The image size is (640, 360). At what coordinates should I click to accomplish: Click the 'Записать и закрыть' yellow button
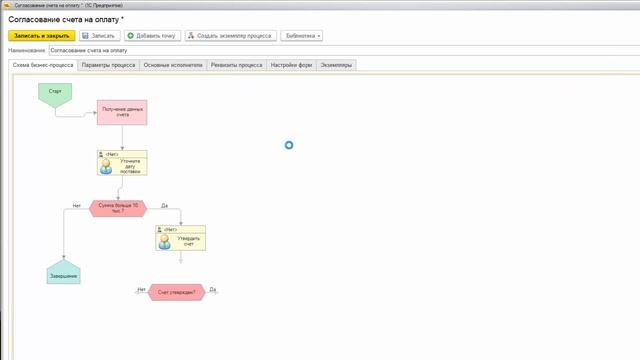coord(42,36)
